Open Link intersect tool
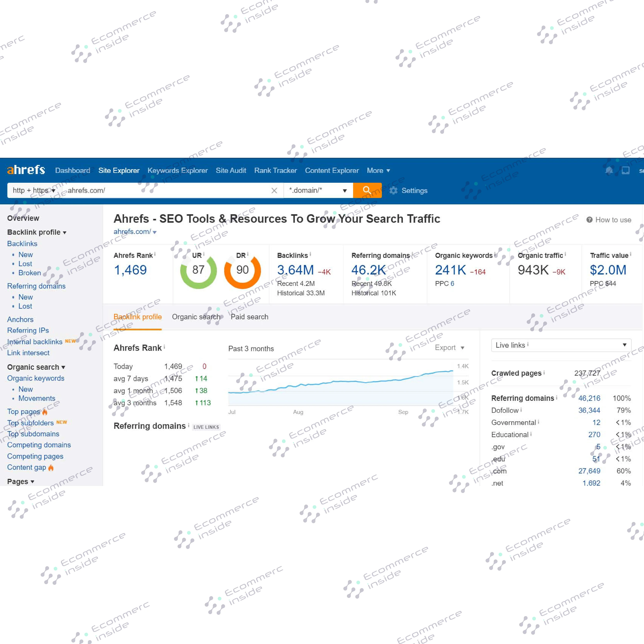 pyautogui.click(x=28, y=353)
